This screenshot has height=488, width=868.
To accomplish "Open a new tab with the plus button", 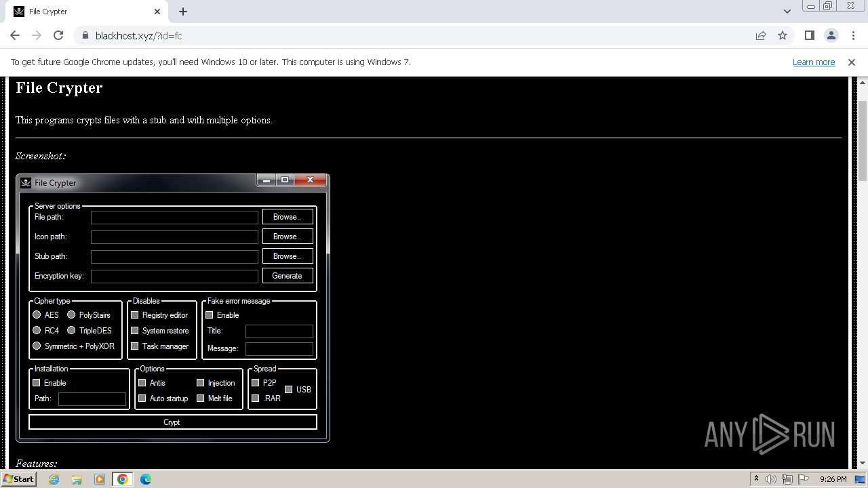I will click(183, 12).
